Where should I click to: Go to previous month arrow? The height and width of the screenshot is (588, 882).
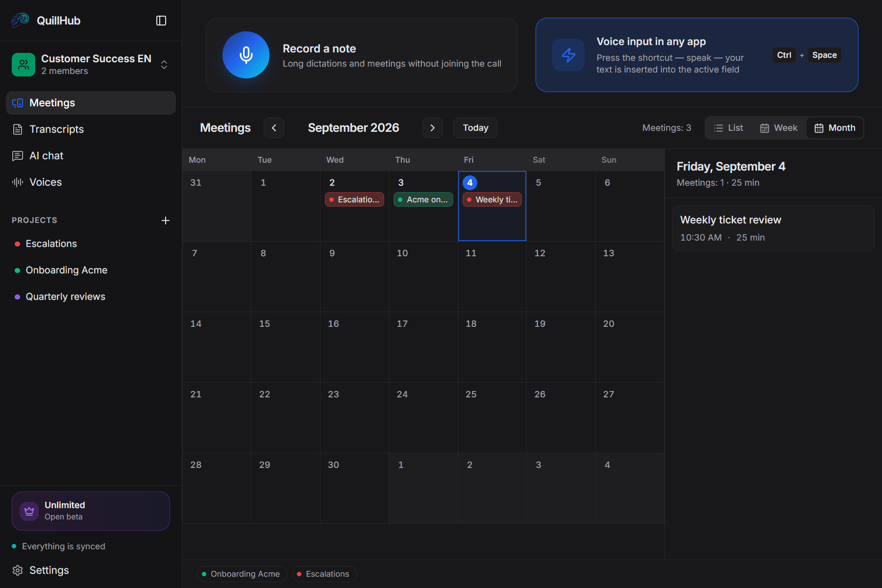tap(274, 128)
